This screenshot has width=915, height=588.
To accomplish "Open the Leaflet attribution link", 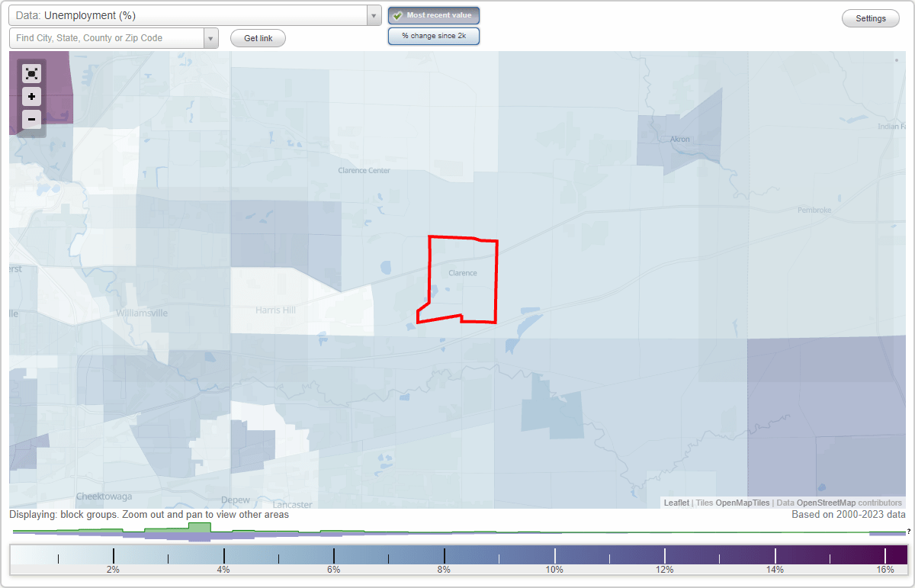I will point(676,503).
